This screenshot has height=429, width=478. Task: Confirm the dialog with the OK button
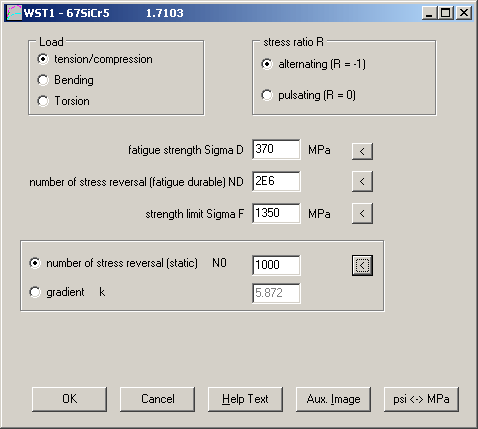point(69,399)
